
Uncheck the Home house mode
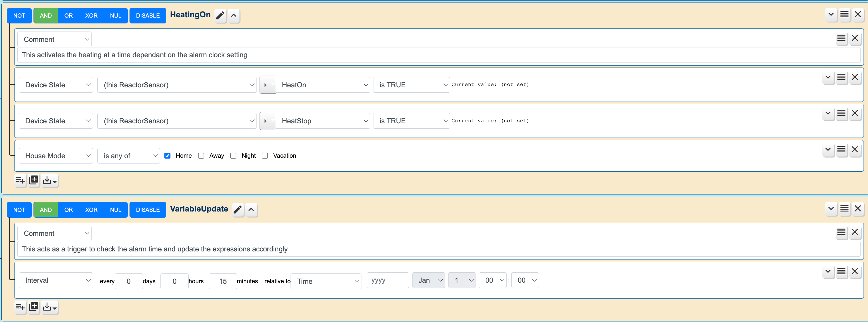pos(167,156)
